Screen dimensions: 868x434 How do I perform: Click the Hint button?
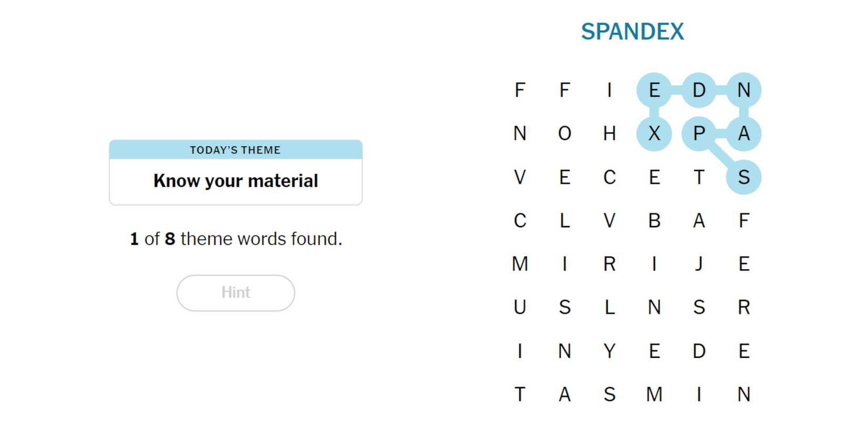[235, 292]
